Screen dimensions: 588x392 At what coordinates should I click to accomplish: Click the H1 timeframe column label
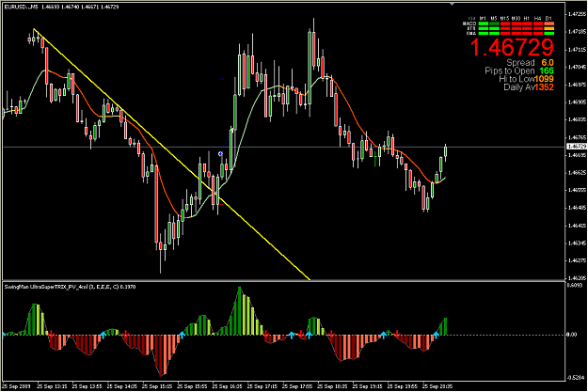527,18
